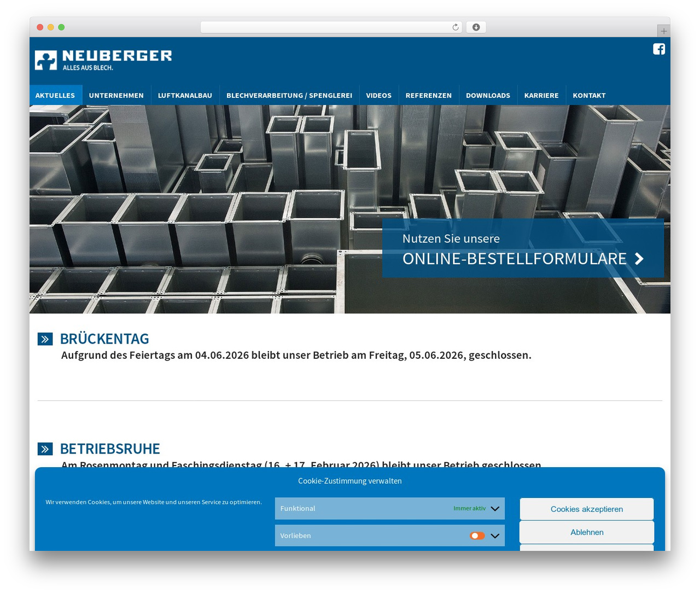Click the Betriebsruhe double-arrow icon
The width and height of the screenshot is (700, 593).
coord(45,449)
